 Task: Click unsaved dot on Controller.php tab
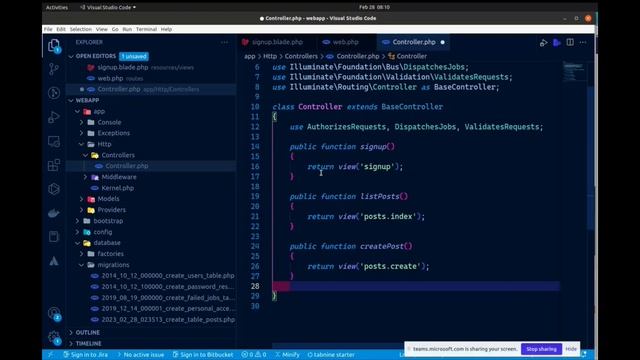pyautogui.click(x=442, y=42)
